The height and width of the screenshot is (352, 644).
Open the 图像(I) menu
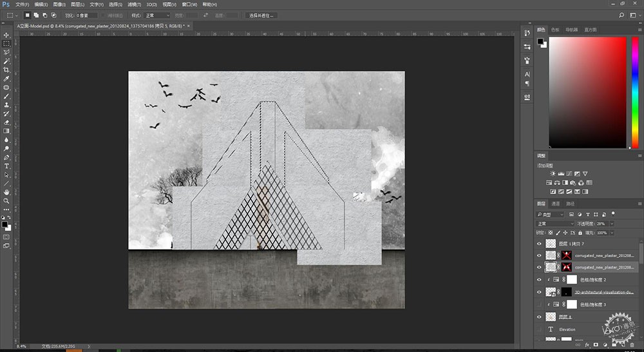(x=59, y=5)
